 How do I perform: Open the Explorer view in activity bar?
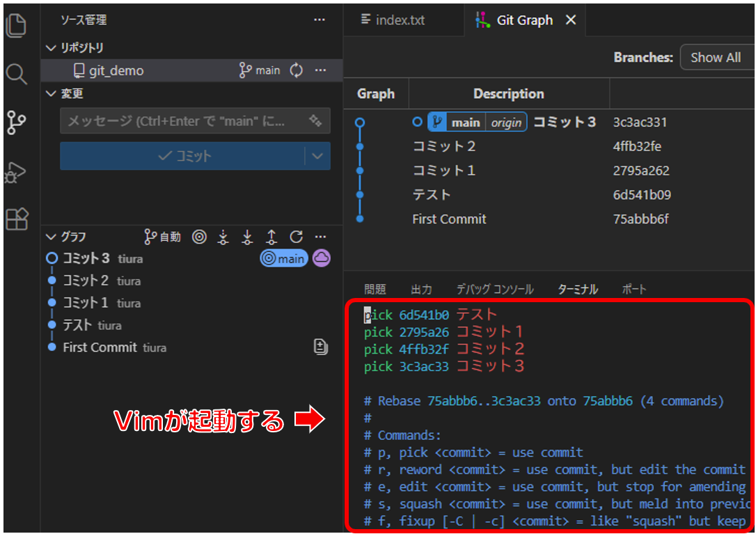click(16, 25)
